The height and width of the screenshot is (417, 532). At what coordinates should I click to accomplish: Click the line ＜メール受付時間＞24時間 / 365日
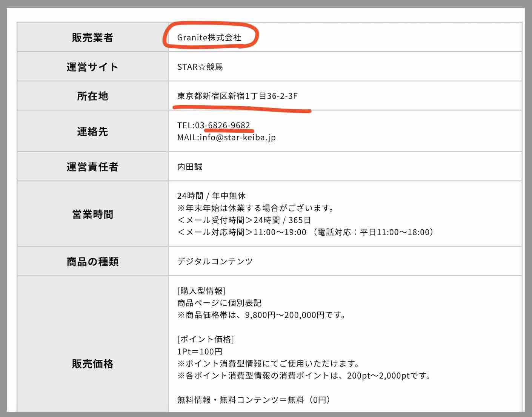click(x=244, y=220)
